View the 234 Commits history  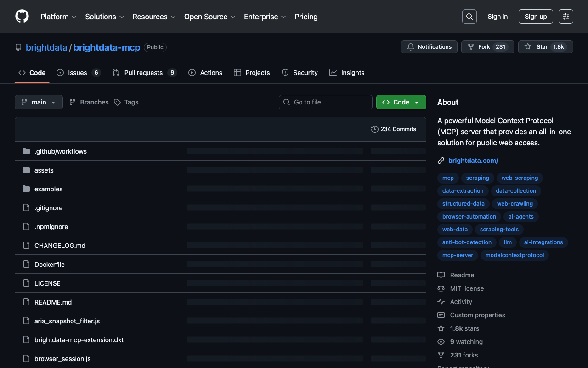pos(393,129)
